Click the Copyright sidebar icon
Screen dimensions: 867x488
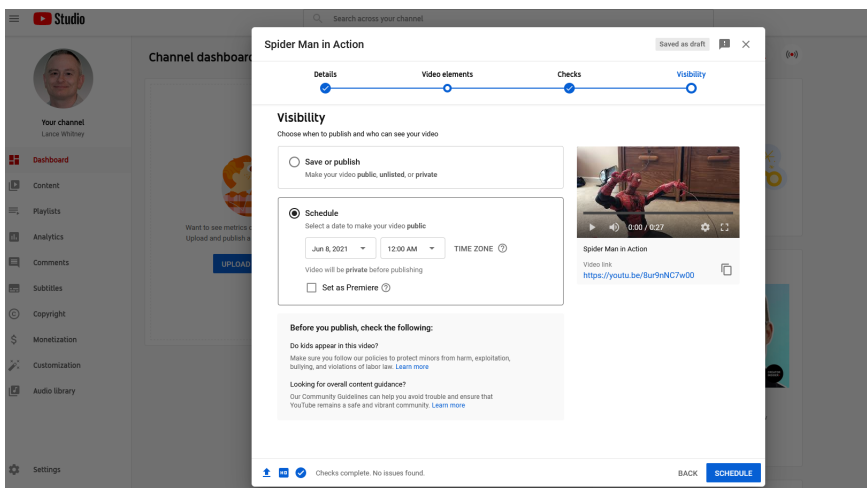click(x=14, y=314)
